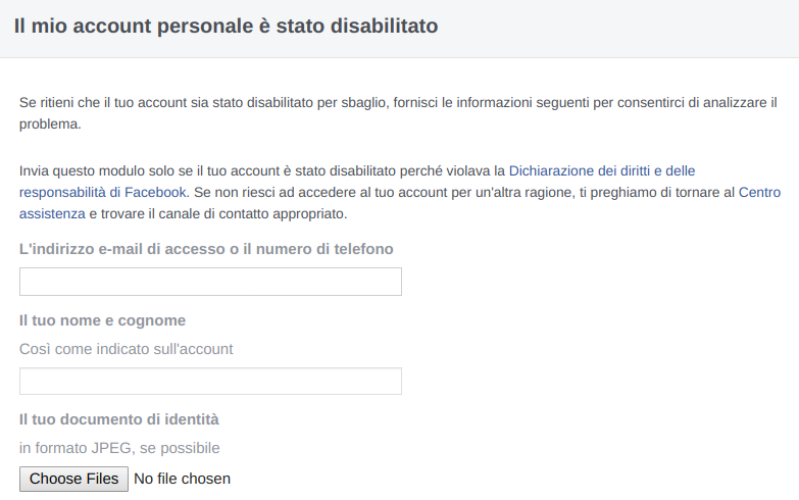Click the L'indirizzo e-mail di accesso label

[x=206, y=249]
